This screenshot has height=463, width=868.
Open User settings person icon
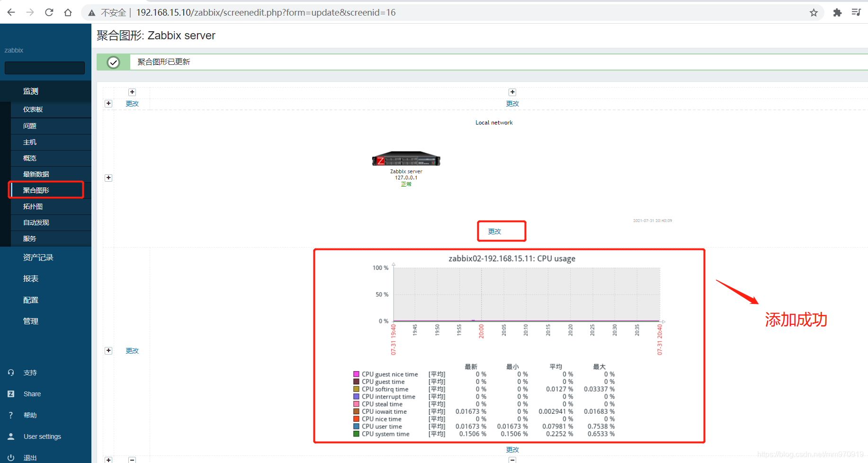tap(11, 436)
